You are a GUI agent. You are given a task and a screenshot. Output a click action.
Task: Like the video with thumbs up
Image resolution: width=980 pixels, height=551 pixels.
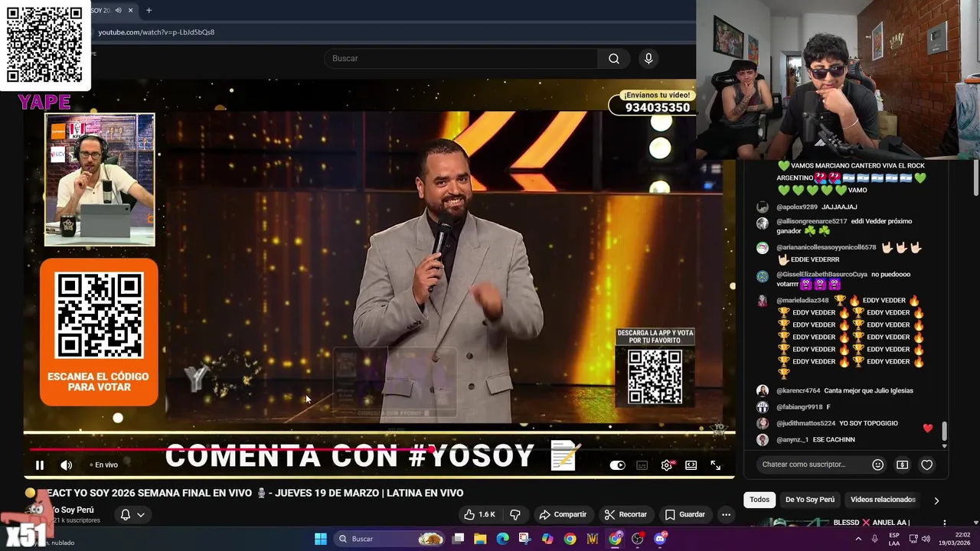[480, 514]
